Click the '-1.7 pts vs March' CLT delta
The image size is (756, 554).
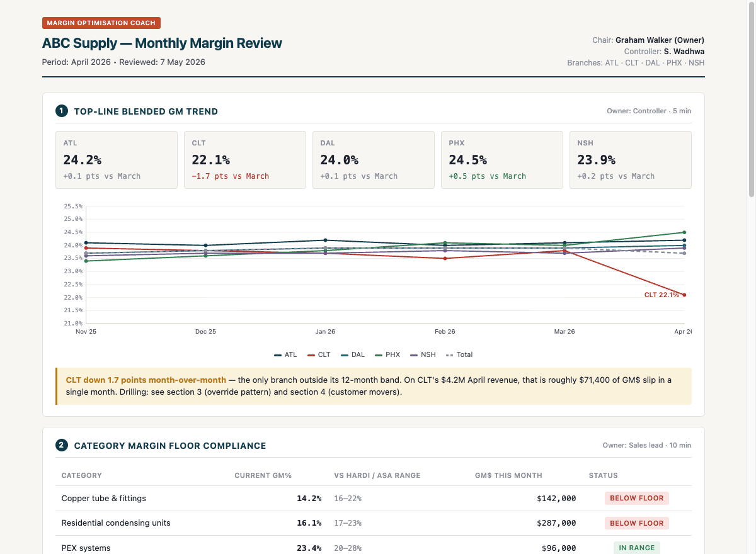pyautogui.click(x=231, y=176)
